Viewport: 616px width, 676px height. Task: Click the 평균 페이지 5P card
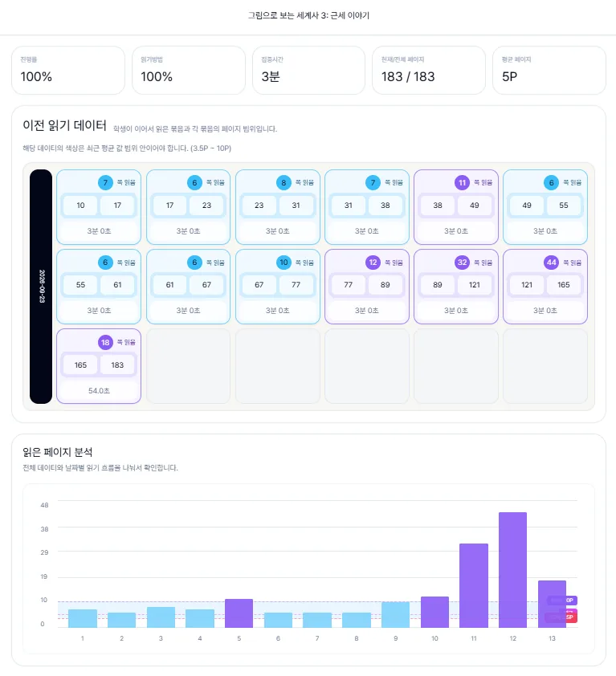549,71
